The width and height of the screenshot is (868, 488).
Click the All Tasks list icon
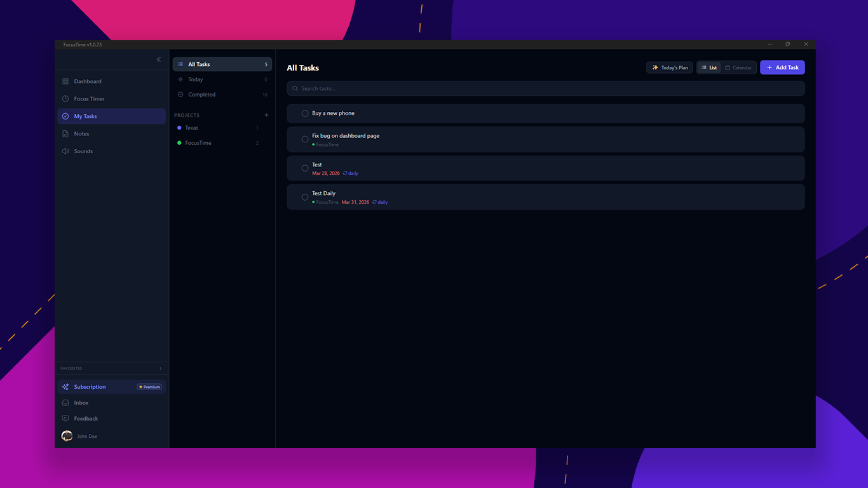[180, 64]
